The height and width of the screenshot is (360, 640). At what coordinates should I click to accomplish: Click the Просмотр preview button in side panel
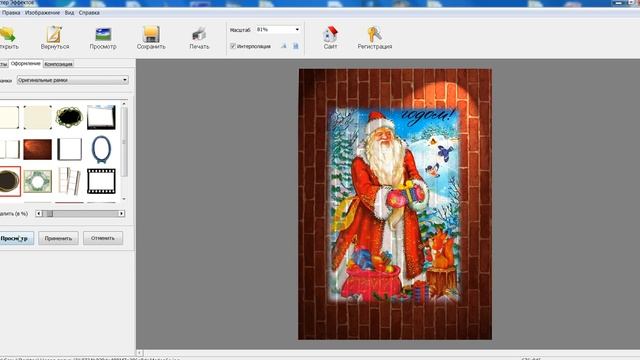coord(16,238)
